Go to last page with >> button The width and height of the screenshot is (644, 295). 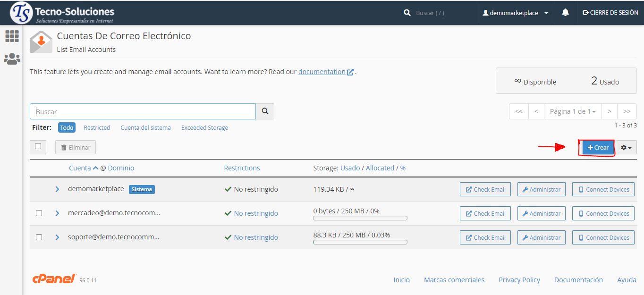pos(627,111)
